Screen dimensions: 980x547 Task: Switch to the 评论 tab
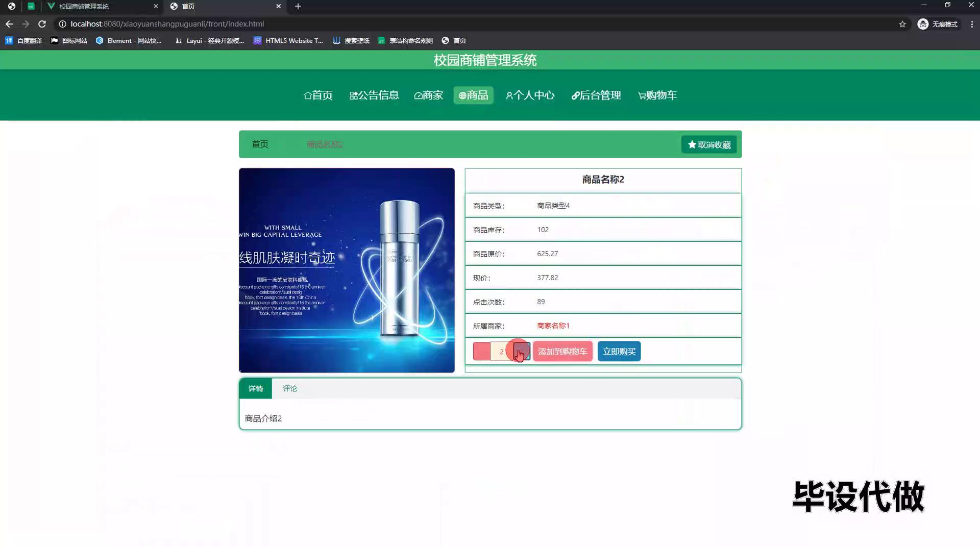[x=289, y=389]
